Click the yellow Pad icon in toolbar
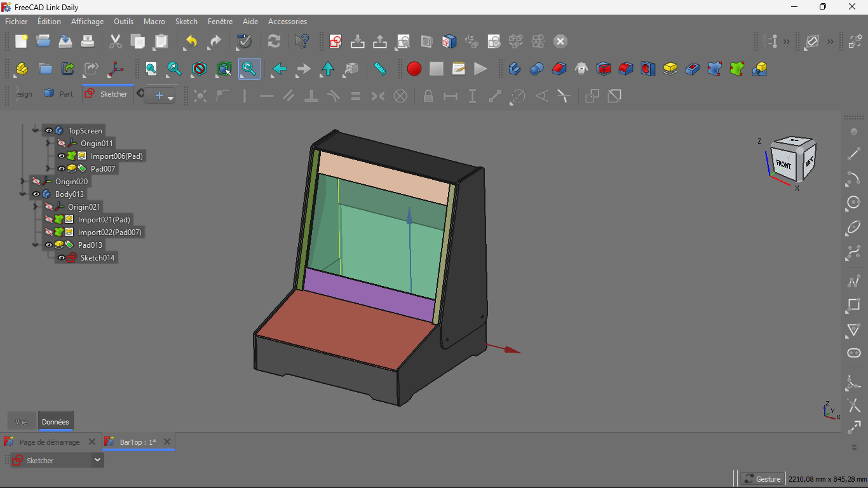 pyautogui.click(x=670, y=69)
